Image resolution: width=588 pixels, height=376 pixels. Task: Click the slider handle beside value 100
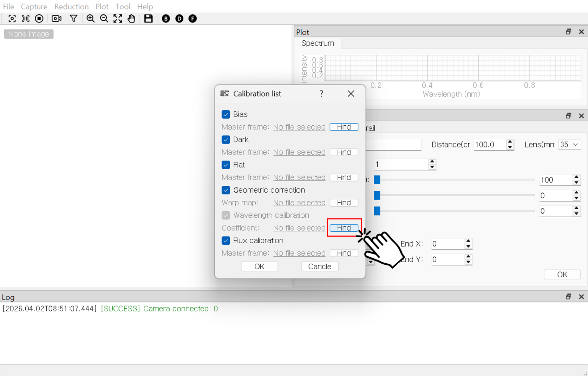point(377,180)
